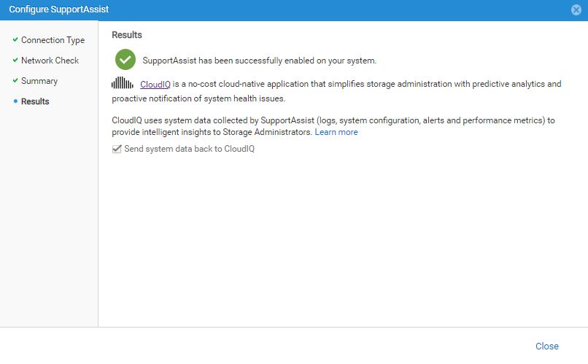Toggle Send system data back to CloudIQ checkbox
588x364 pixels.
pos(116,149)
